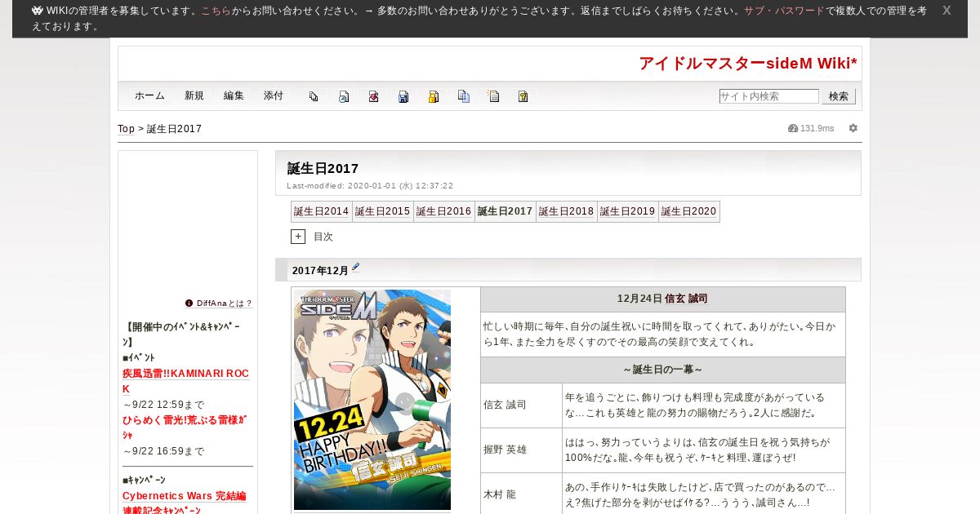Click the 誕生日2017 page heading
The height and width of the screenshot is (514, 980).
point(323,168)
